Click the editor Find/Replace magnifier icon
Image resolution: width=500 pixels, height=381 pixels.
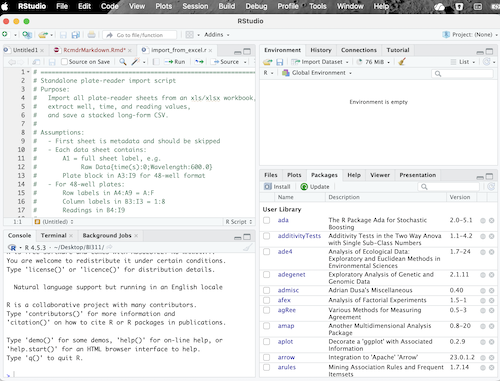[x=123, y=62]
